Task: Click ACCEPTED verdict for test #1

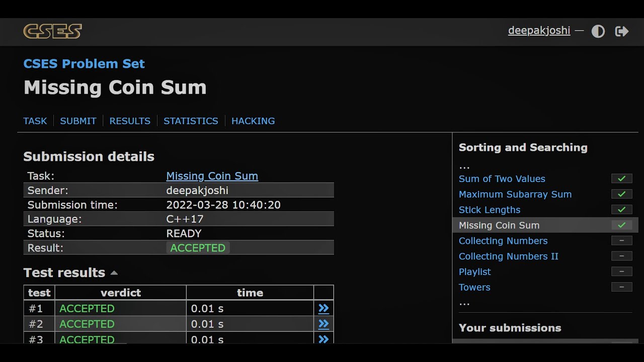Action: click(x=87, y=309)
